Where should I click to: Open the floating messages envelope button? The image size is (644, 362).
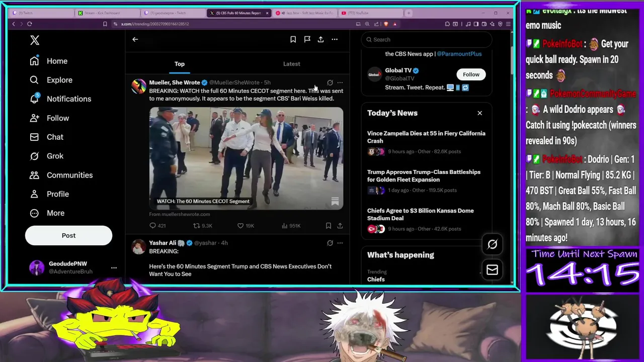(492, 270)
